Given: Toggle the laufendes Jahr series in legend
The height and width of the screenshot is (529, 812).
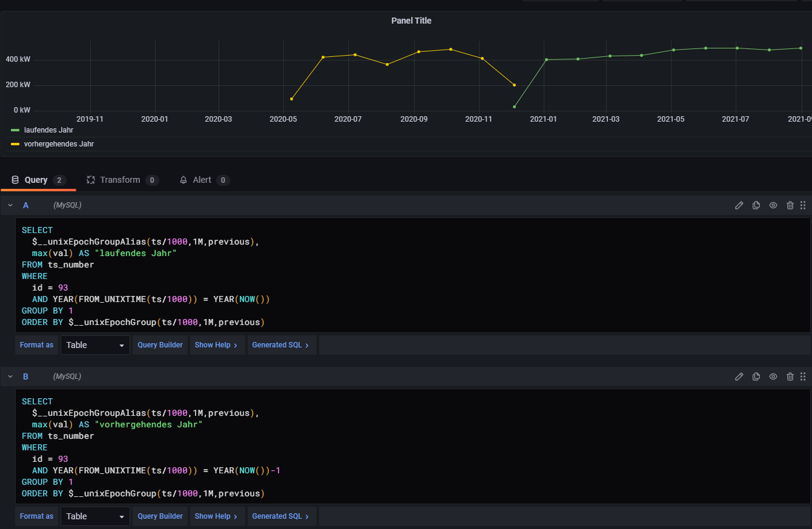Looking at the screenshot, I should (48, 130).
